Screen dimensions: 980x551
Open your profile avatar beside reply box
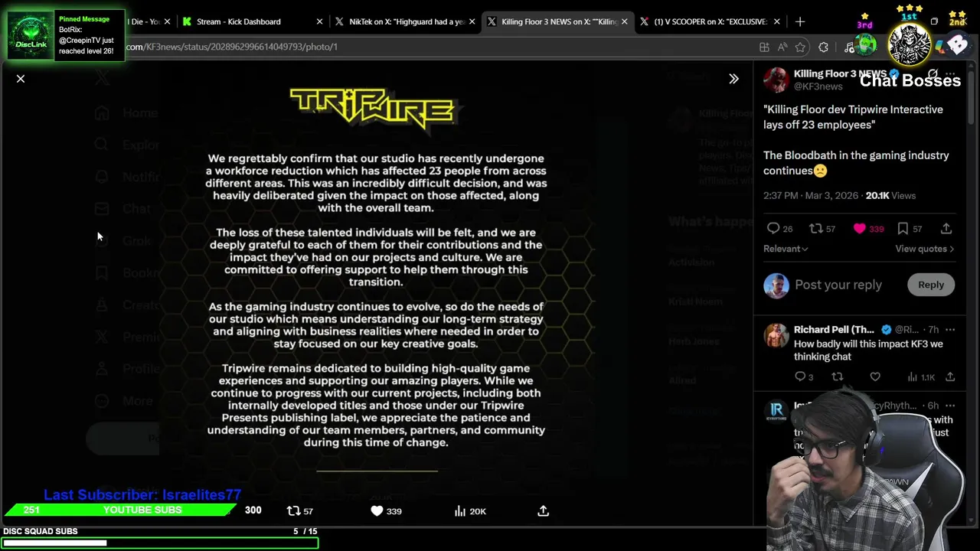click(x=776, y=285)
